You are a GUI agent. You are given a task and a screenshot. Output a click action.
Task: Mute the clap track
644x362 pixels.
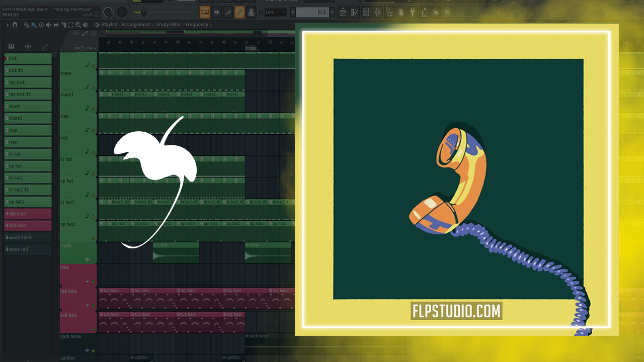(x=93, y=131)
